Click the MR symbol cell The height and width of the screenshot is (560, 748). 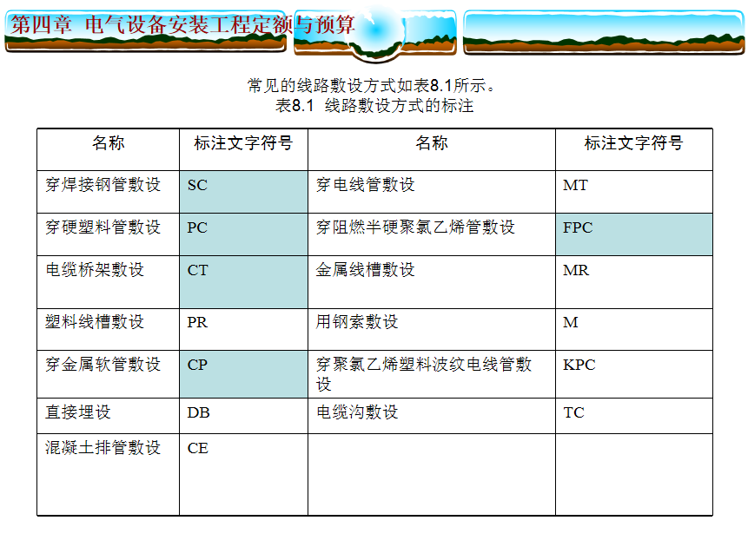tap(634, 282)
